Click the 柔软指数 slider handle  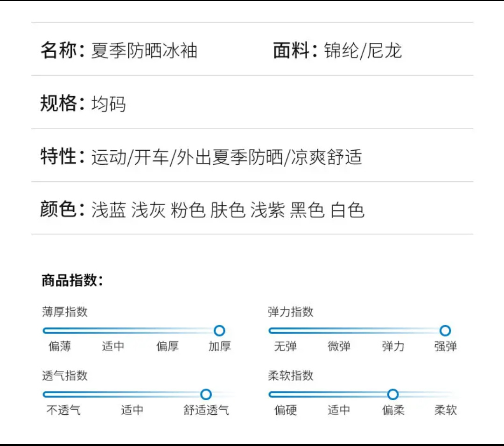point(393,394)
